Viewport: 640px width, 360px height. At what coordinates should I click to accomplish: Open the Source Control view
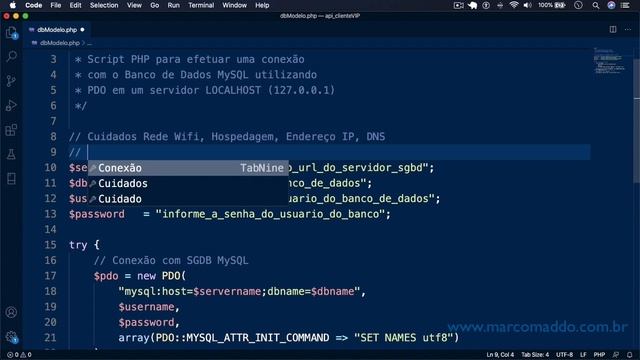[11, 80]
